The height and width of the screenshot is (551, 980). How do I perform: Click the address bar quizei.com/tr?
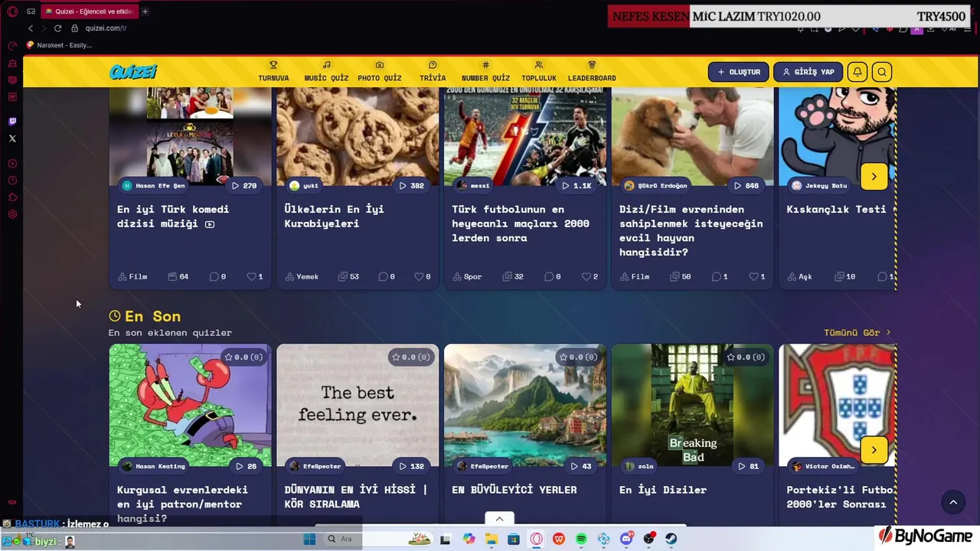click(x=106, y=28)
